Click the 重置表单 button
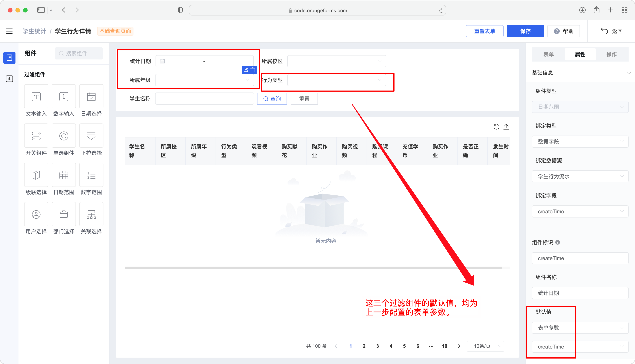 point(484,31)
